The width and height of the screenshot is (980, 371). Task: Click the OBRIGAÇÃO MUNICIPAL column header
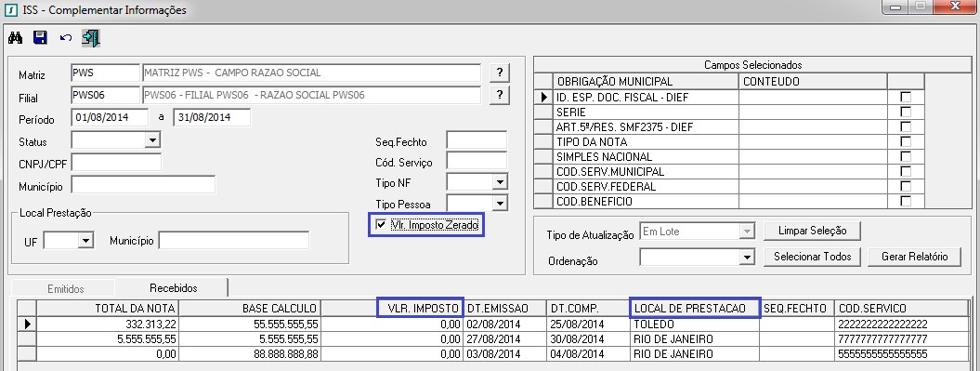click(646, 82)
